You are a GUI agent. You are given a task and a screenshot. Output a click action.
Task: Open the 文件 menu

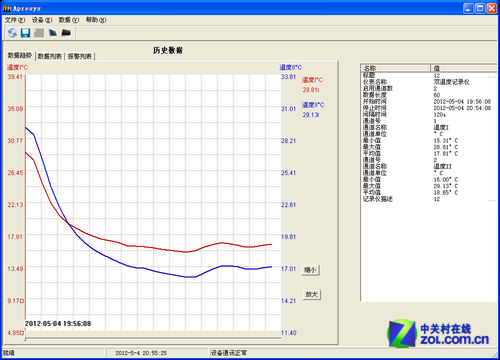15,20
